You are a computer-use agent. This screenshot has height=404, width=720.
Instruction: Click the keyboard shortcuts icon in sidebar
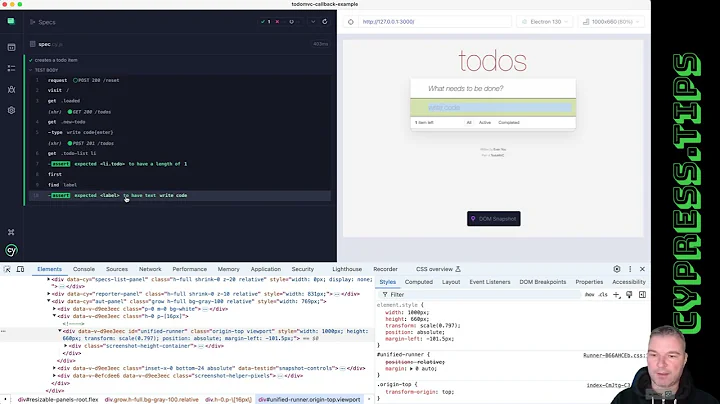11,232
